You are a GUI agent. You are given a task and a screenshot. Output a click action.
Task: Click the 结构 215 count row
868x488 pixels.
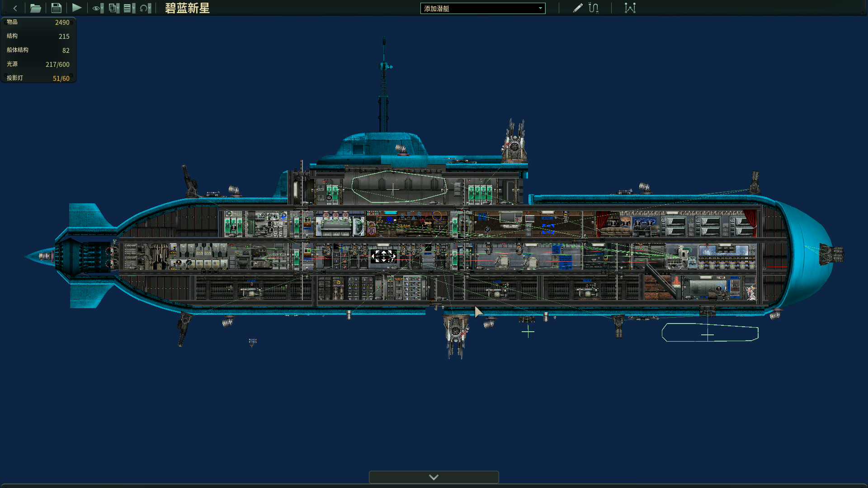[x=38, y=36]
